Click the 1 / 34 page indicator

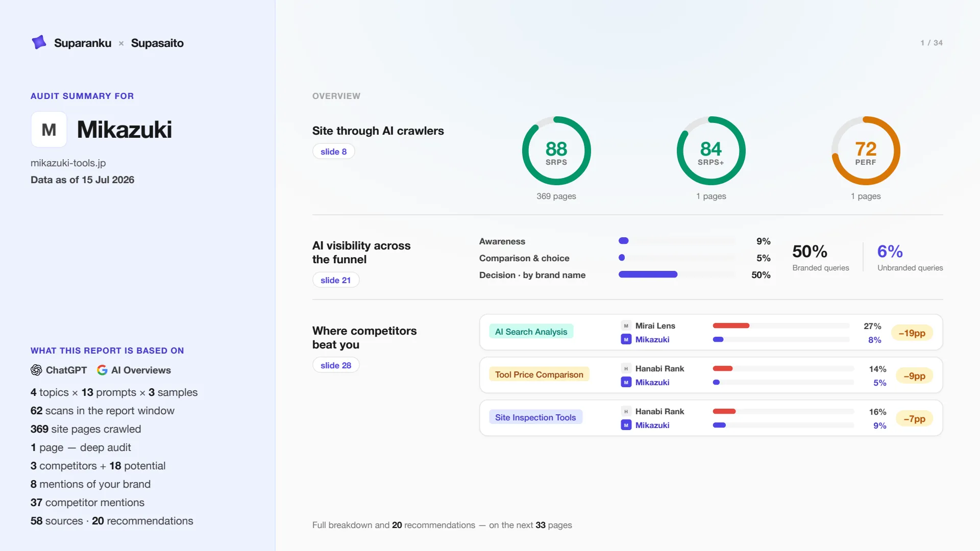coord(932,43)
